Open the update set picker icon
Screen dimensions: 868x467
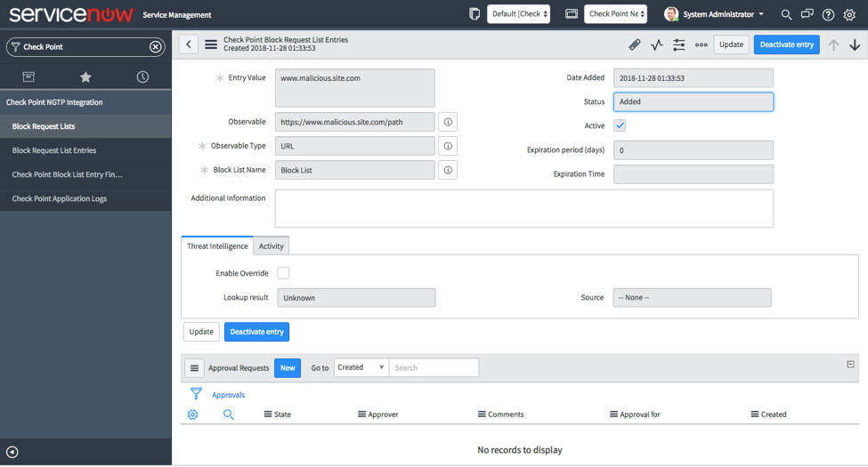tap(475, 14)
